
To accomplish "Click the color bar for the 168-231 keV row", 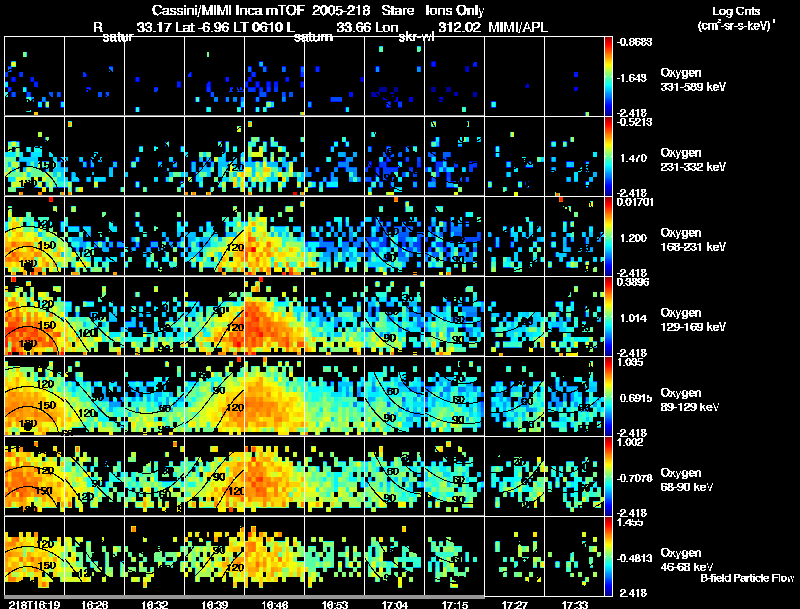I will click(608, 236).
